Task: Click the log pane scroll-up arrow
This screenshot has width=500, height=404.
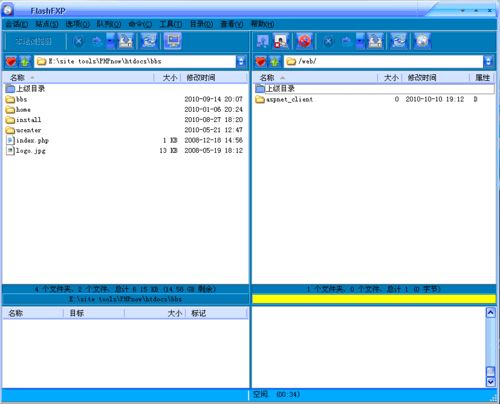Action: (491, 313)
